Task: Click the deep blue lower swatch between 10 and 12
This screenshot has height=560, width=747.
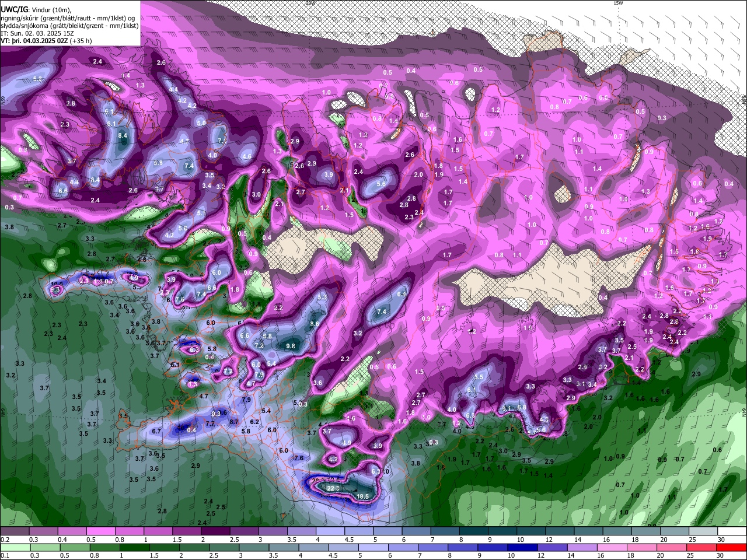Action: tap(522, 548)
